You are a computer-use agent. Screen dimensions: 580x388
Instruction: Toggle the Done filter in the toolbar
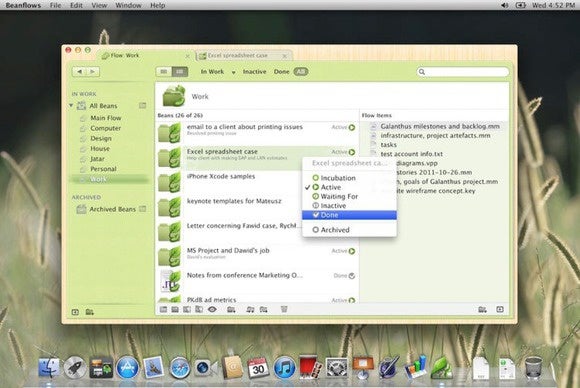point(281,72)
